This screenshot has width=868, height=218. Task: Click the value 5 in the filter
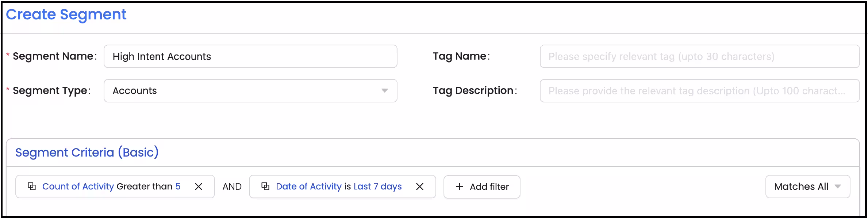click(177, 186)
